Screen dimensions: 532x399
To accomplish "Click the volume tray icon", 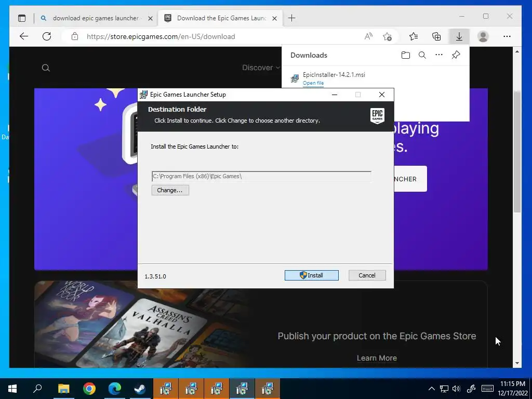I will click(456, 389).
